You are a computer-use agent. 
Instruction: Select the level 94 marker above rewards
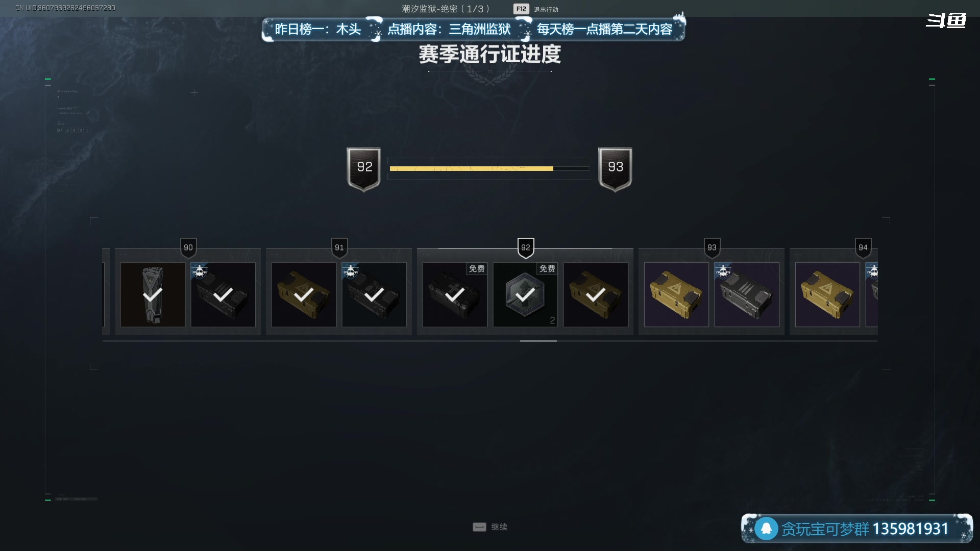(x=863, y=248)
